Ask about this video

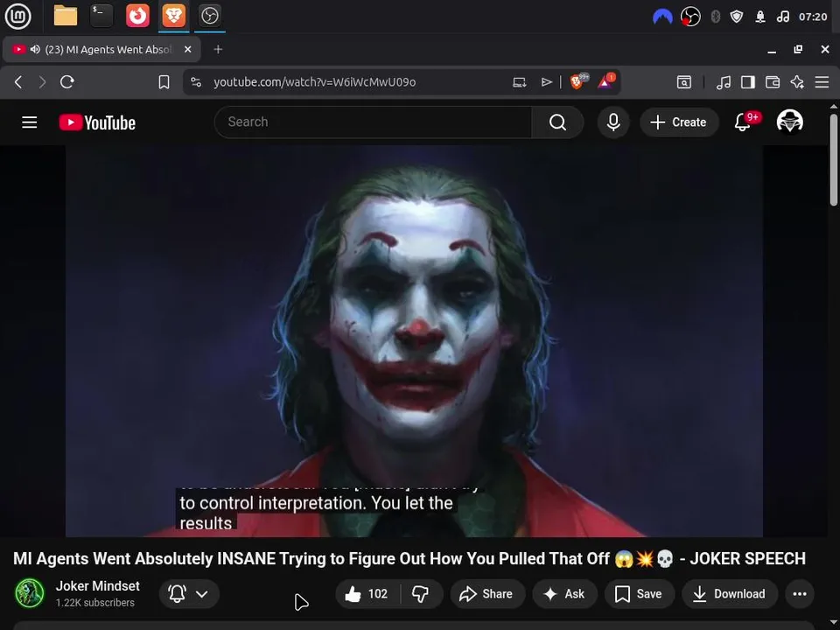(x=564, y=593)
